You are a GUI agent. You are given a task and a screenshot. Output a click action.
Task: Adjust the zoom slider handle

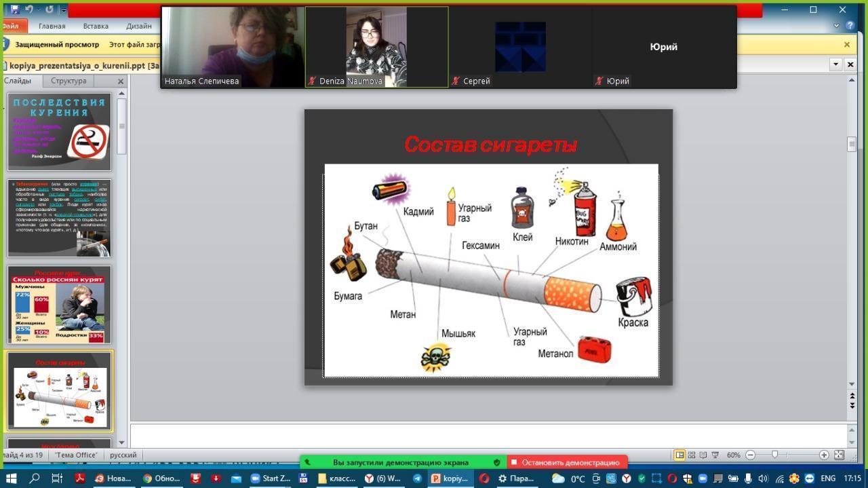(774, 455)
